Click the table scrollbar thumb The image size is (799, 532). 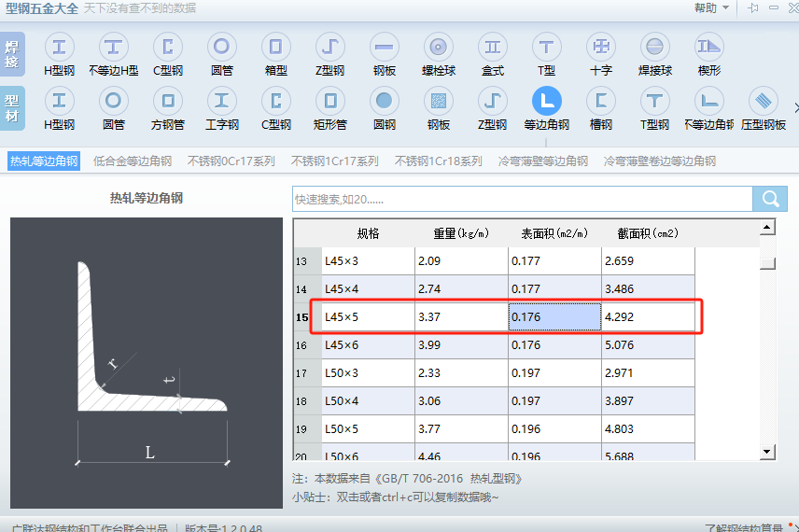(x=767, y=263)
